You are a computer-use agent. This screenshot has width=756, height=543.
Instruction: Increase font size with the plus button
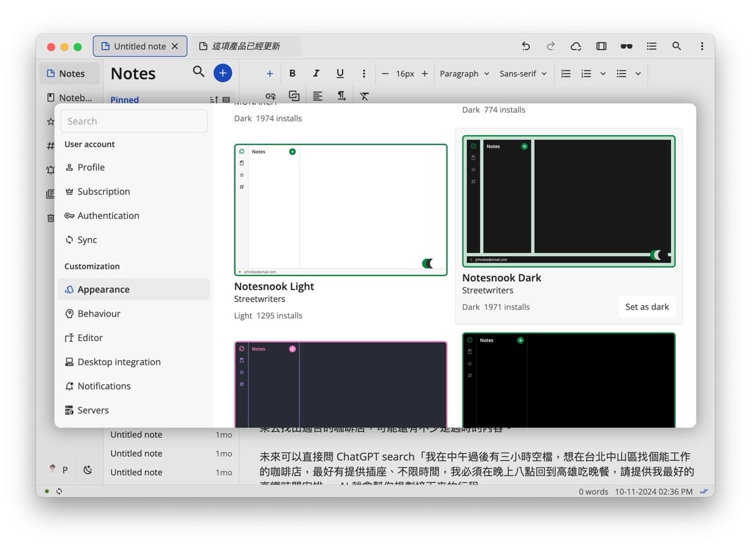click(x=425, y=74)
